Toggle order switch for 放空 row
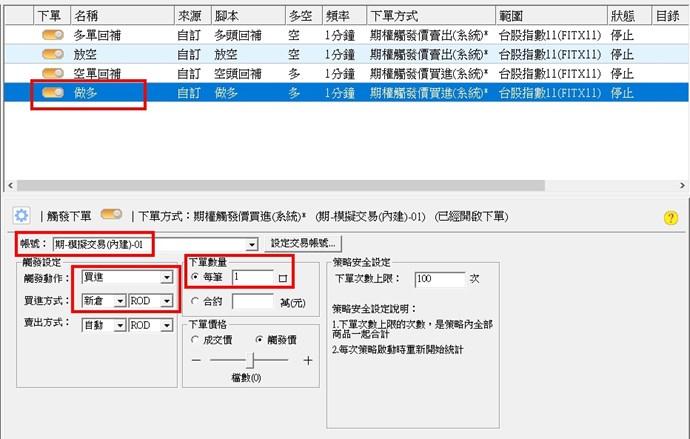The image size is (690, 439). click(x=53, y=54)
